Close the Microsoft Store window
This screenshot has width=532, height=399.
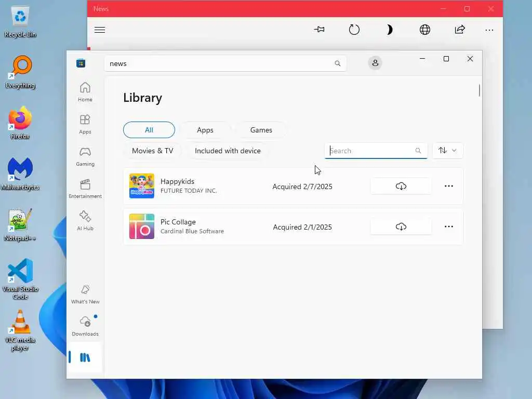(470, 59)
